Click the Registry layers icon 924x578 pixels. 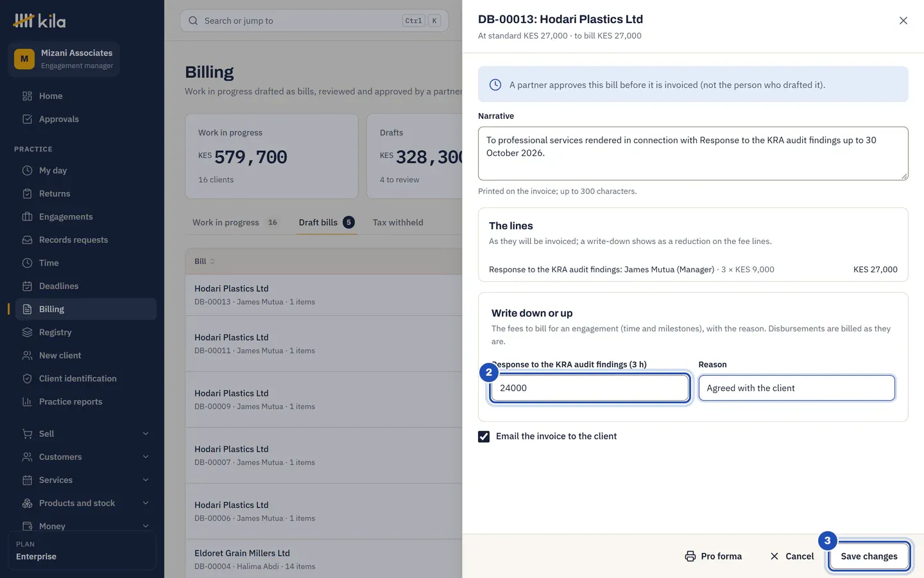tap(27, 332)
